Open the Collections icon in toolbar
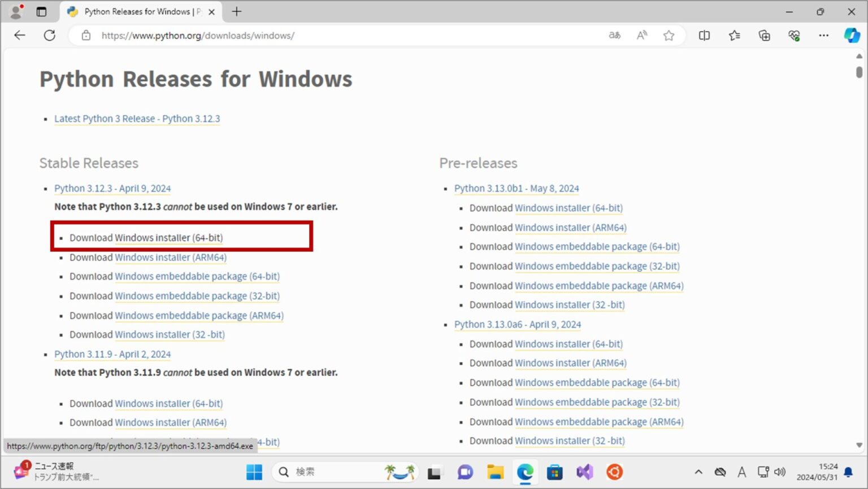This screenshot has height=489, width=868. coord(764,36)
